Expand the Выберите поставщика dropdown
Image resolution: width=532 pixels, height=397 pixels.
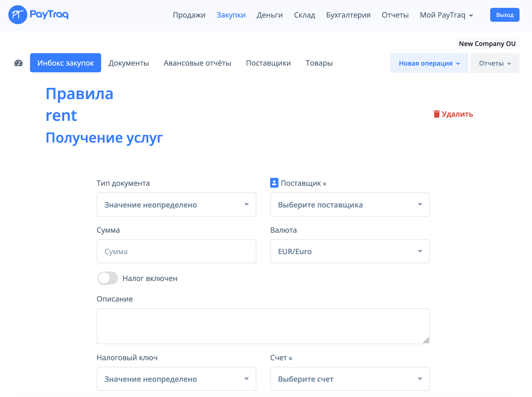[350, 205]
